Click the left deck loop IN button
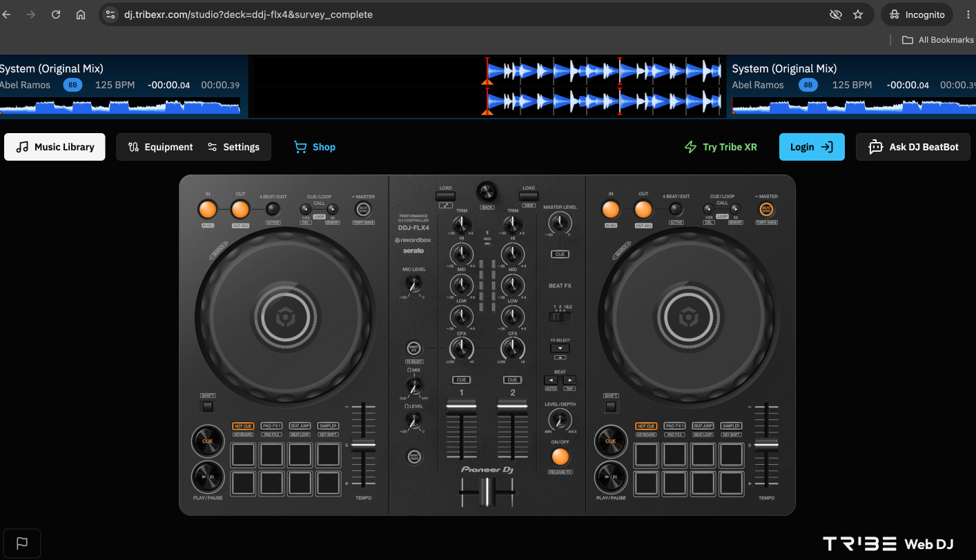Screen dimensions: 976x560 coord(208,210)
